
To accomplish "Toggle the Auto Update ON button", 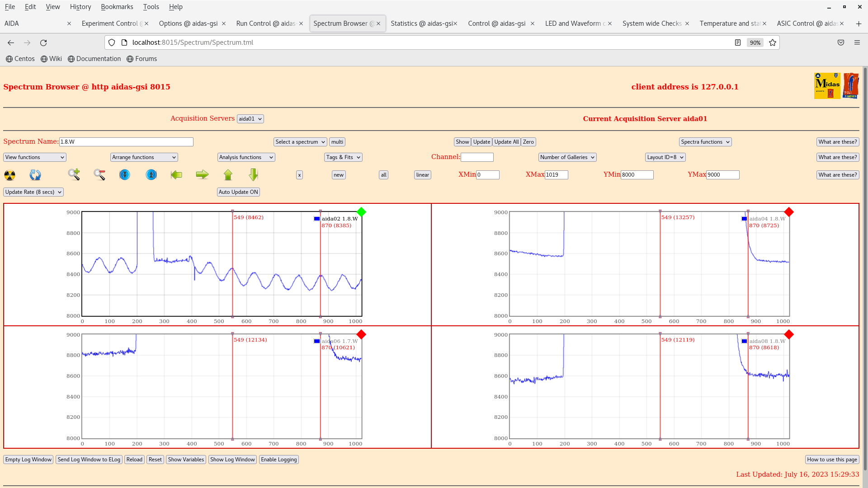I will [238, 192].
